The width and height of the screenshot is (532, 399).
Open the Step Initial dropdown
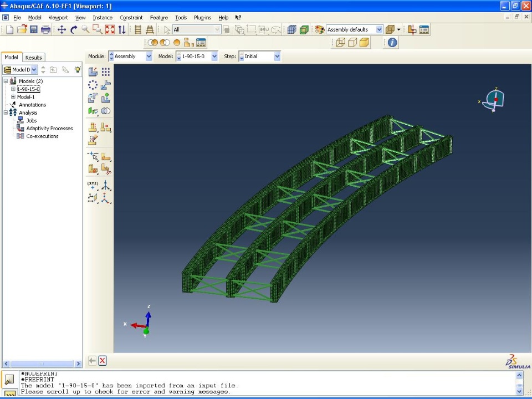[277, 57]
